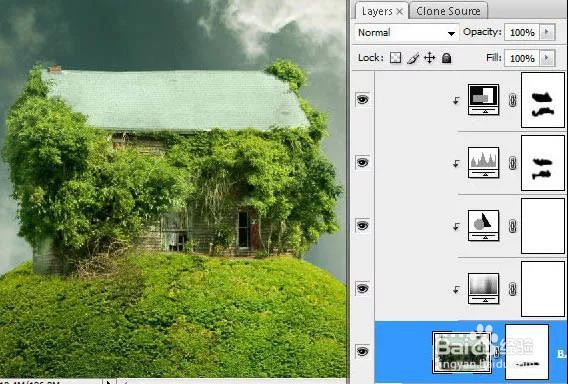The height and width of the screenshot is (384, 568).
Task: Select the Gradient Map adjustment thumbnail
Action: click(483, 289)
